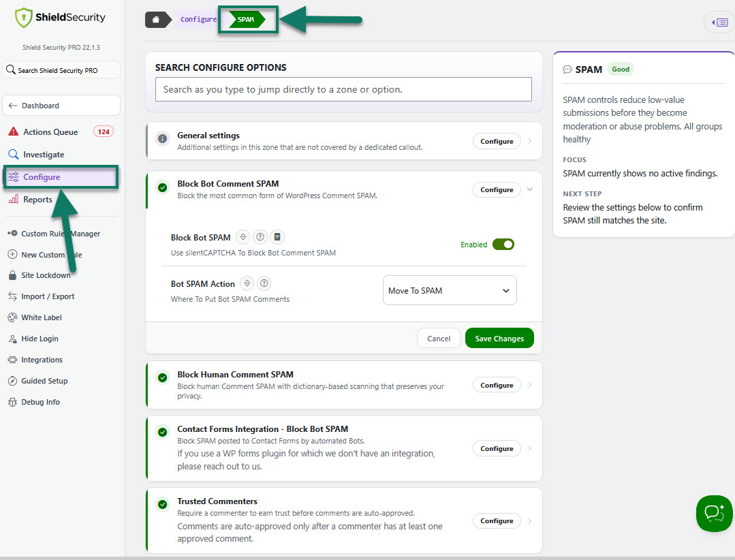This screenshot has width=735, height=560.
Task: Open Bot SPAM Action help question icon
Action: [x=264, y=283]
